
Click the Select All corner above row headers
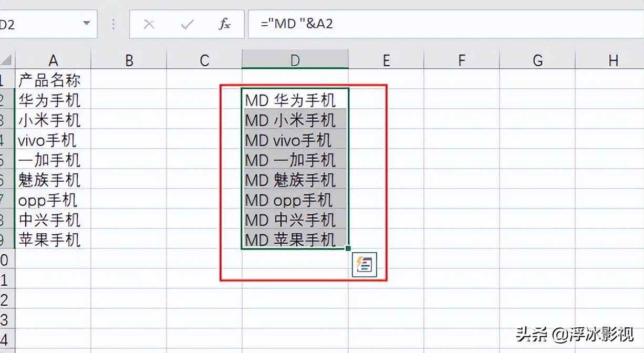pyautogui.click(x=4, y=59)
